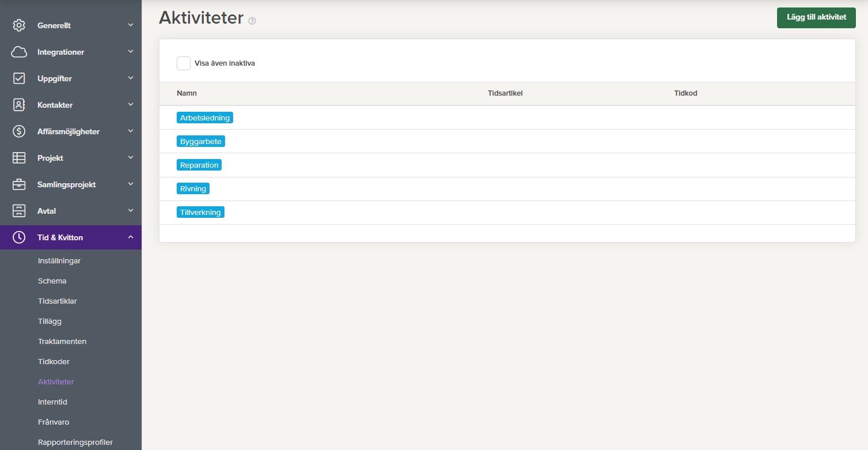
Task: Select Frånvaro in the sidebar
Action: pos(54,422)
